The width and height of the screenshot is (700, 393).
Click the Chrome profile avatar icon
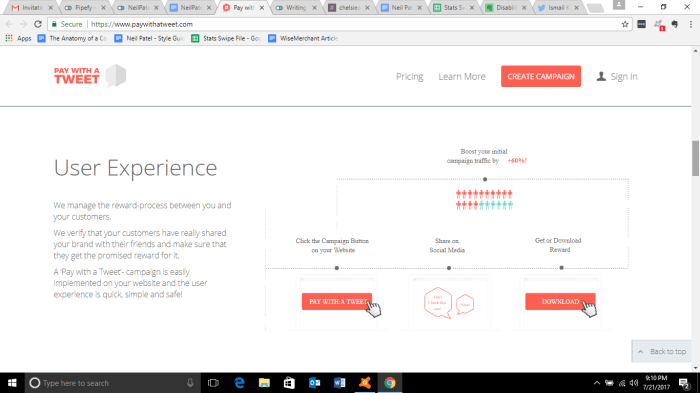point(619,5)
